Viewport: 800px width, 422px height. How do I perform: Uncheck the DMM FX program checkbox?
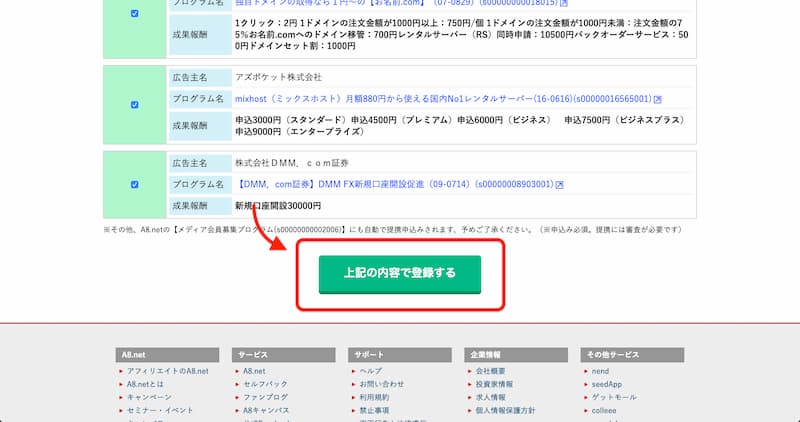[135, 184]
